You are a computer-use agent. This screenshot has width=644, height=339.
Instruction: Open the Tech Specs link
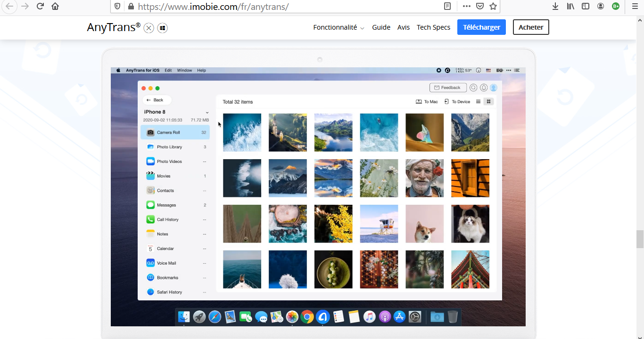(433, 27)
